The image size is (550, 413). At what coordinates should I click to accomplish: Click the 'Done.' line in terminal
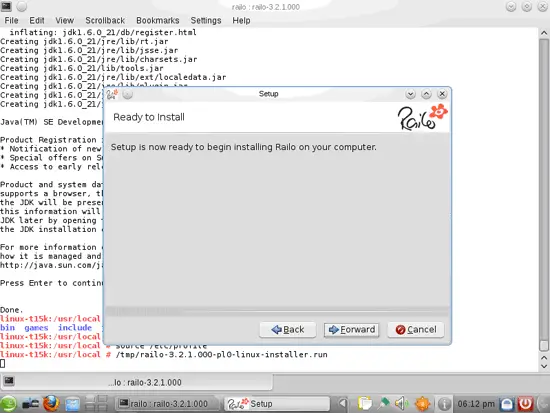click(x=12, y=310)
